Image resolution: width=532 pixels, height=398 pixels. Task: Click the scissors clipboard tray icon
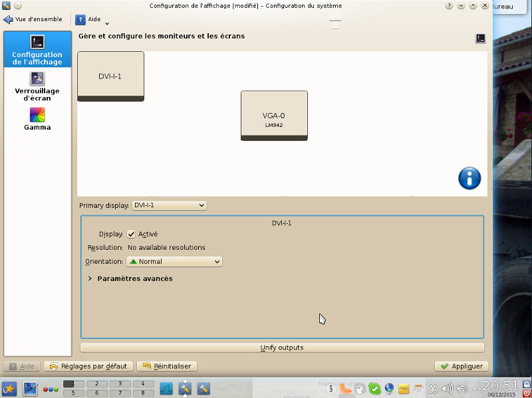(432, 389)
